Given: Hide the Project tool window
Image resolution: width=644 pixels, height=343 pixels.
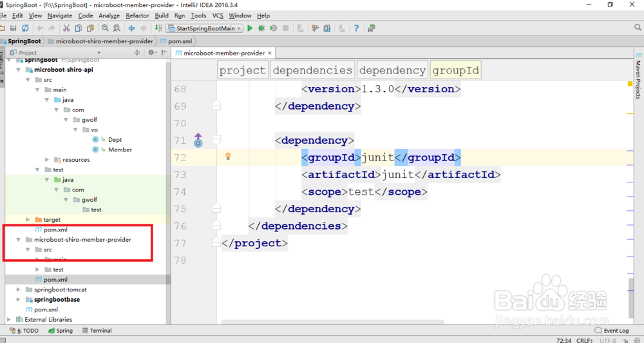Looking at the screenshot, I should [164, 52].
